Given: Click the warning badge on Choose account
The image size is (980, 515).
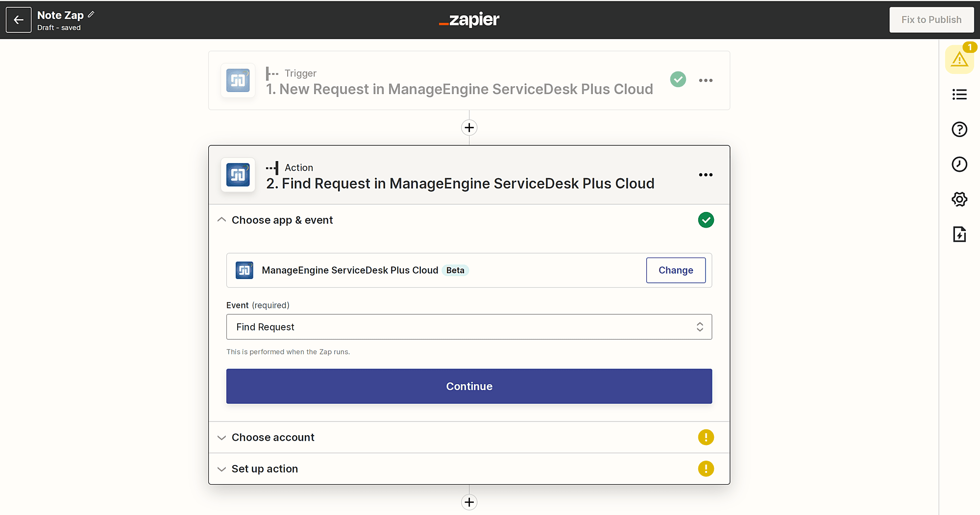Looking at the screenshot, I should [x=706, y=437].
